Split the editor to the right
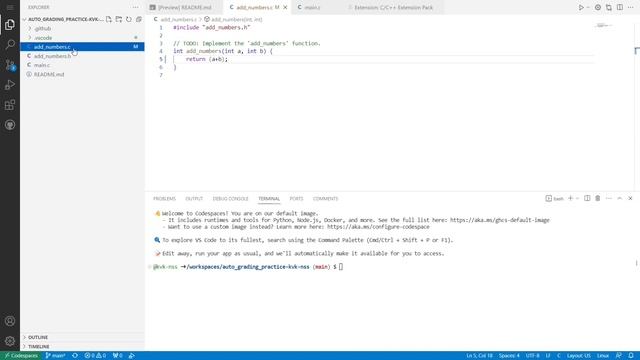This screenshot has height=360, width=640. [620, 7]
